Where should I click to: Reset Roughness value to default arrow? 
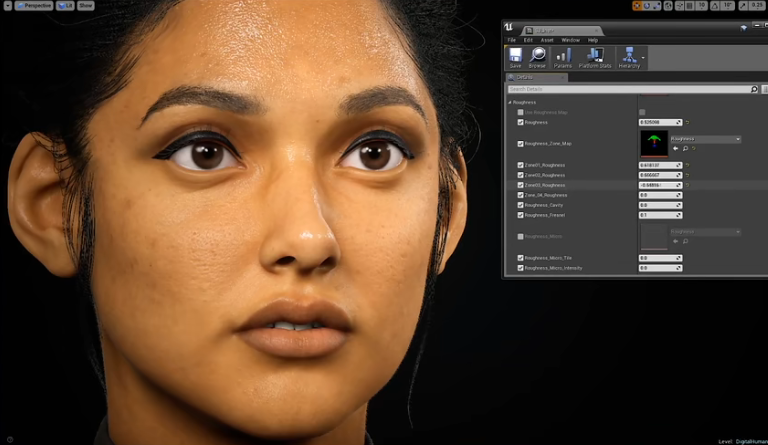click(687, 122)
